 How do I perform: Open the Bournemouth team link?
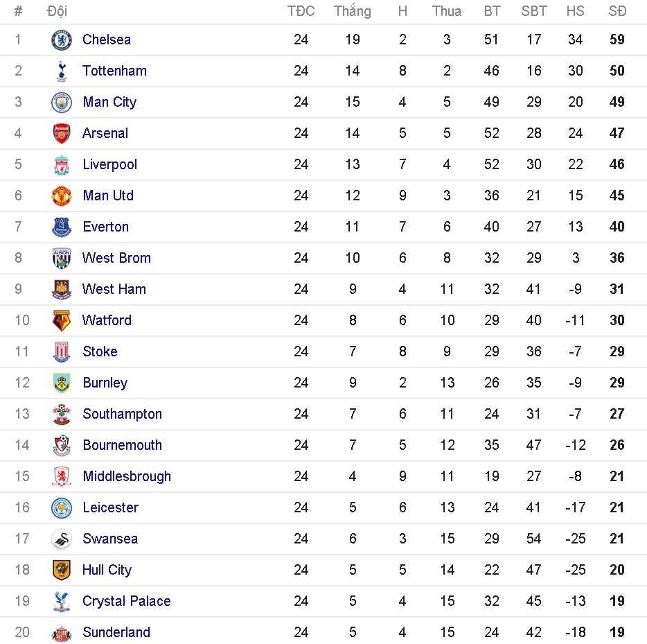pos(122,445)
